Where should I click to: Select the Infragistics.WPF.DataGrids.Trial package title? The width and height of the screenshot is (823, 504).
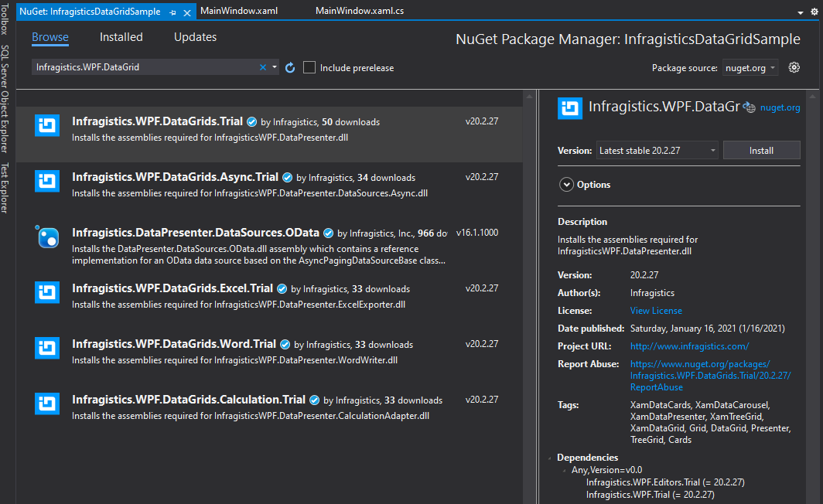pos(158,121)
